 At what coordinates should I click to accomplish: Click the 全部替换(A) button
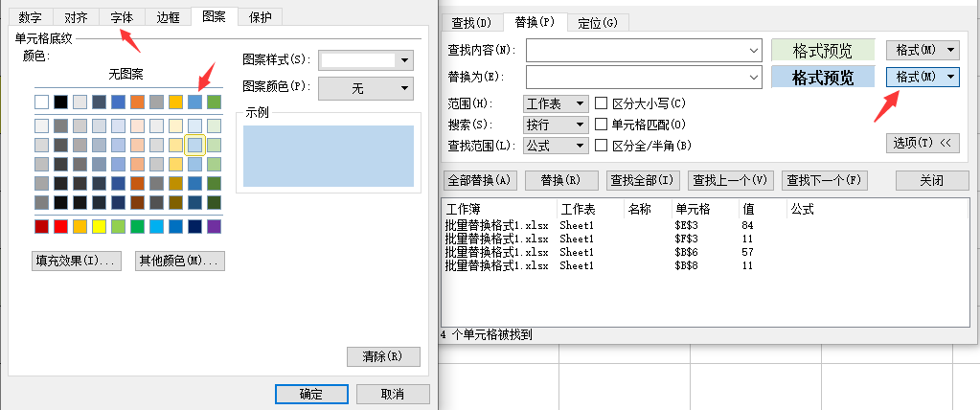(480, 181)
